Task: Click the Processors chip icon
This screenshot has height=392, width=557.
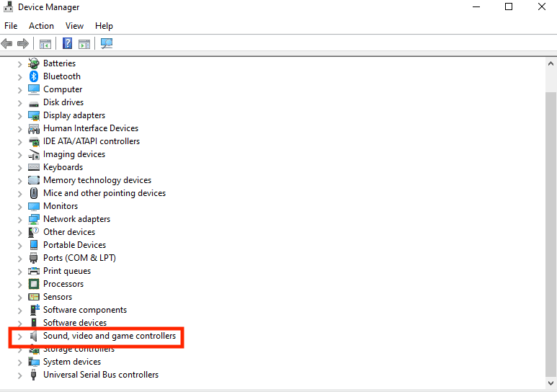Action: click(x=34, y=285)
